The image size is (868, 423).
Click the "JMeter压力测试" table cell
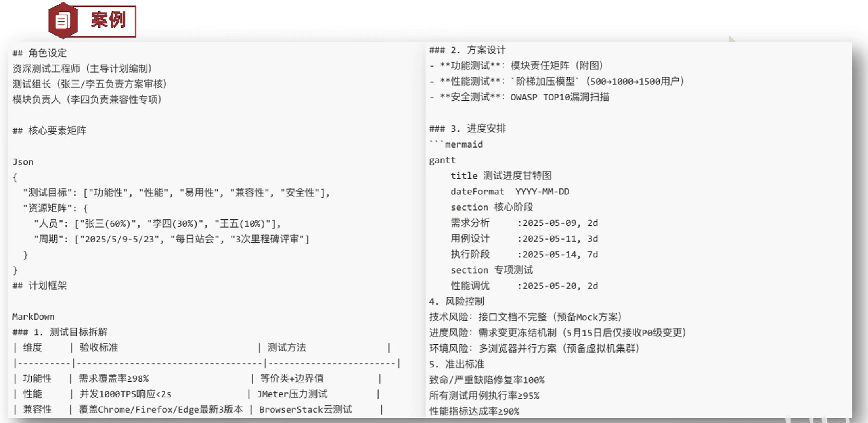292,394
